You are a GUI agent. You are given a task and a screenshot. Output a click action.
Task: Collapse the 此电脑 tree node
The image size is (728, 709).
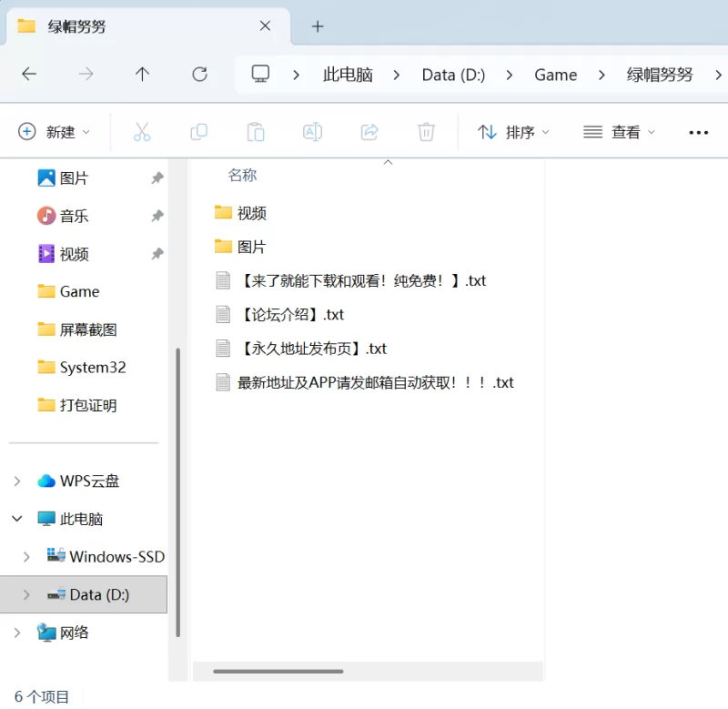pos(16,519)
